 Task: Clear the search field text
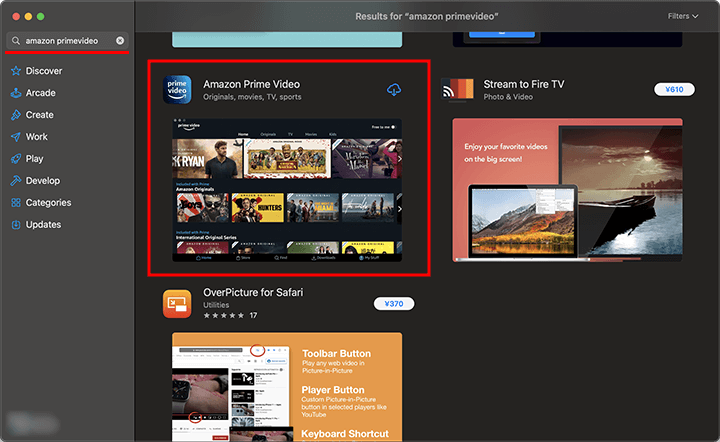[x=120, y=40]
